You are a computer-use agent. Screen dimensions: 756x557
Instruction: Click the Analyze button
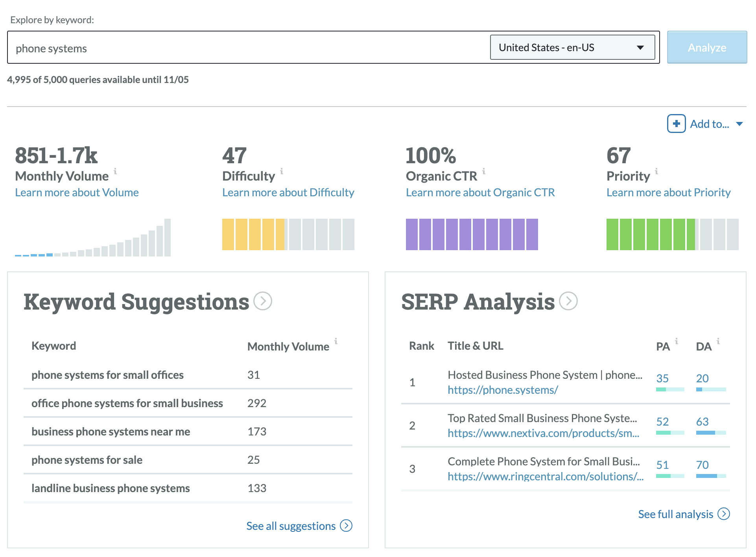point(707,47)
